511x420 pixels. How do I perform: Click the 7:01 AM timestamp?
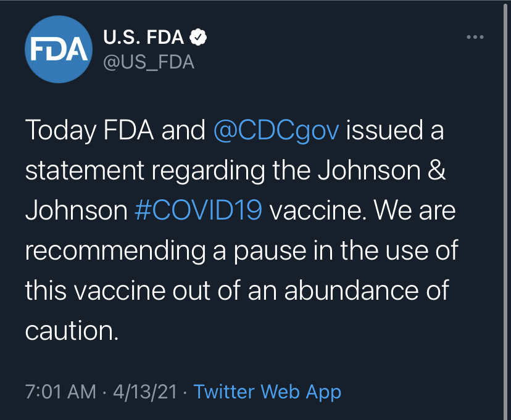(60, 391)
